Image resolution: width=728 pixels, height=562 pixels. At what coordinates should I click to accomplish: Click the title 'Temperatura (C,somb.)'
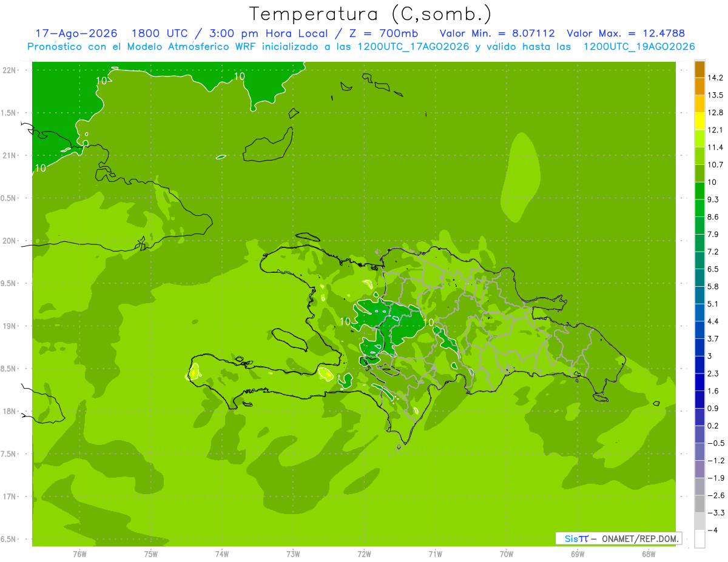371,14
